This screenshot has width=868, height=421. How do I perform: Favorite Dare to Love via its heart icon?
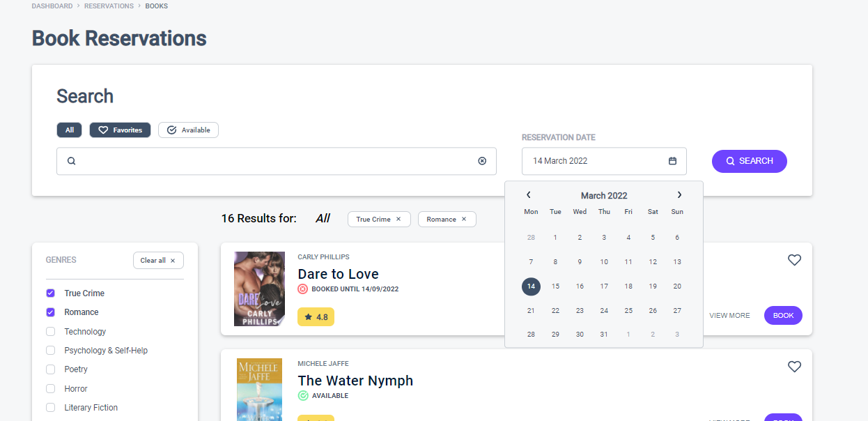pos(794,259)
